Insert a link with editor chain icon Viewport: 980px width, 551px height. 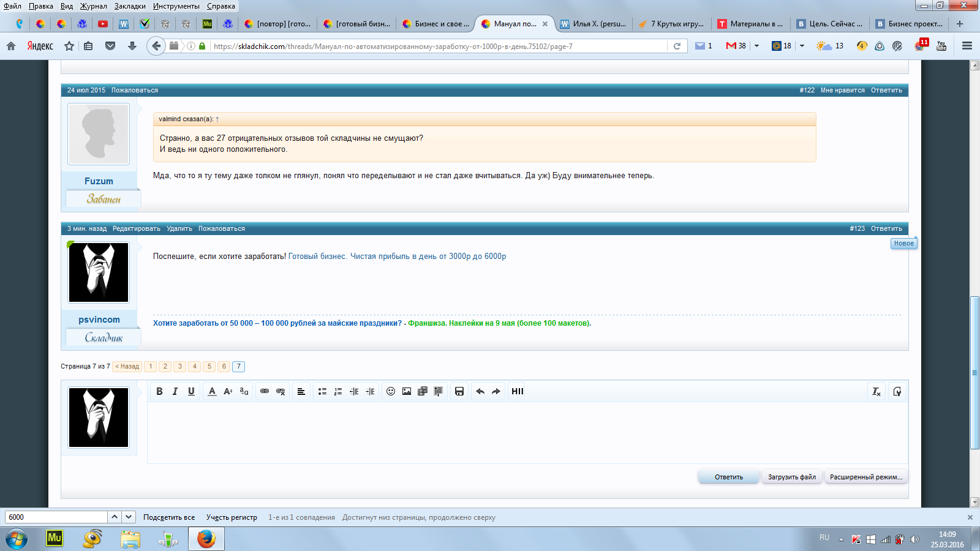pyautogui.click(x=265, y=391)
